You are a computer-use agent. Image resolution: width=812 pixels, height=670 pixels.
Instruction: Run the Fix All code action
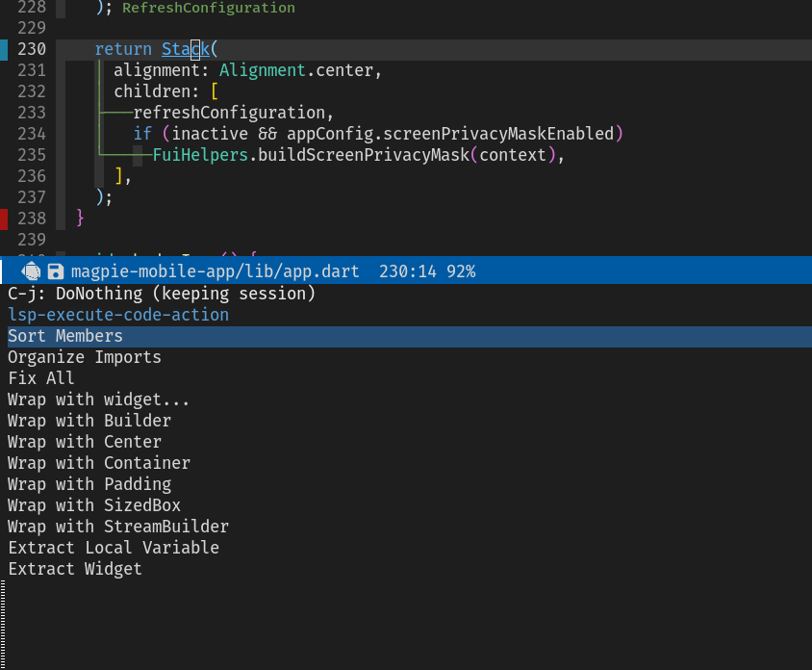(x=41, y=378)
